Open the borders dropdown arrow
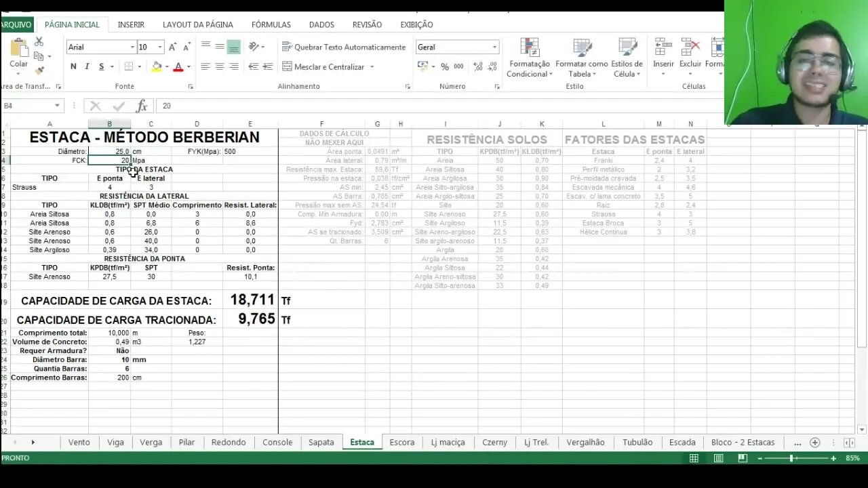 [x=139, y=66]
